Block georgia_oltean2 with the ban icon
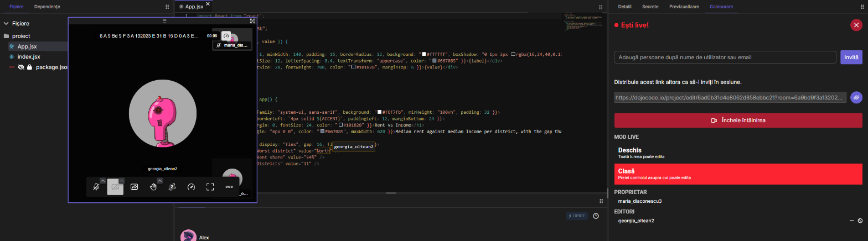This screenshot has width=868, height=241. [860, 221]
